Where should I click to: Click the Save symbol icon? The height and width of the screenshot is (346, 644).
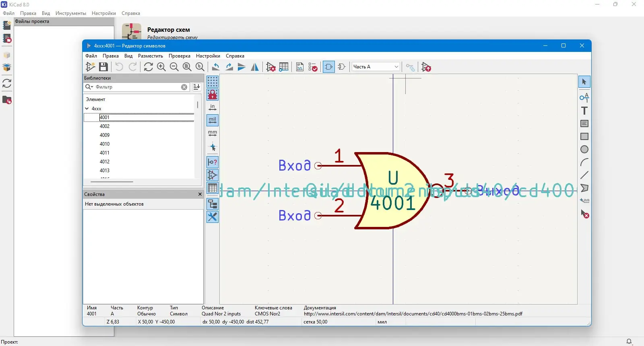tap(103, 67)
